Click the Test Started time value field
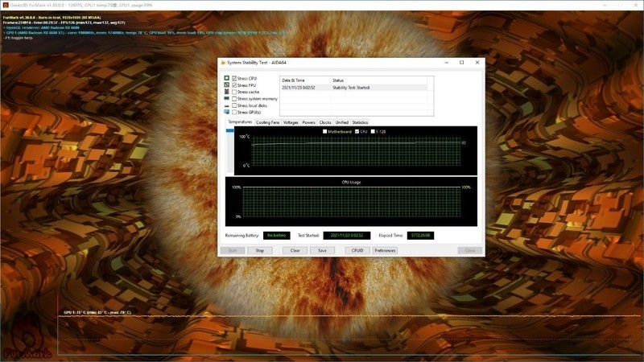Viewport: 644px width, 362px height. pos(347,236)
